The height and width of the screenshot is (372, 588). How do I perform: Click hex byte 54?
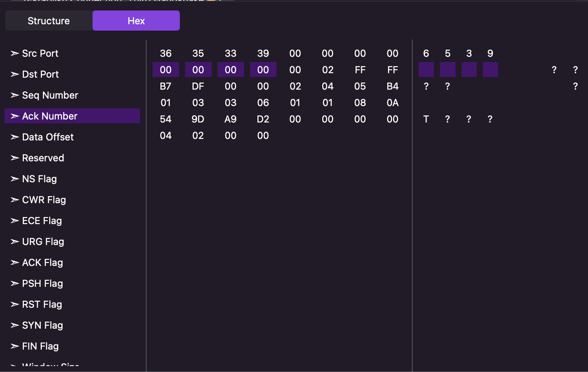coord(166,119)
